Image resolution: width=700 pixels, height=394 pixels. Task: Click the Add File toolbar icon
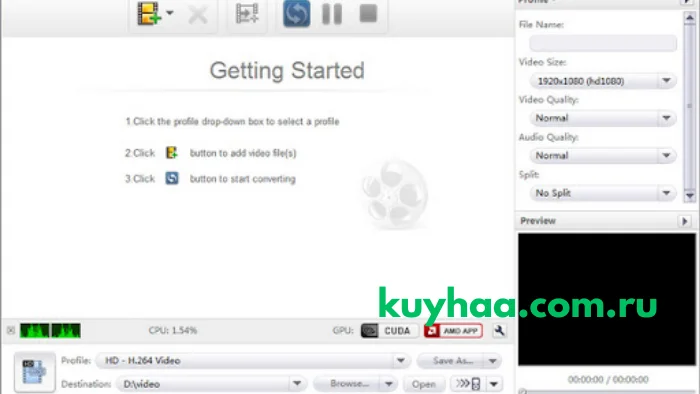(149, 13)
